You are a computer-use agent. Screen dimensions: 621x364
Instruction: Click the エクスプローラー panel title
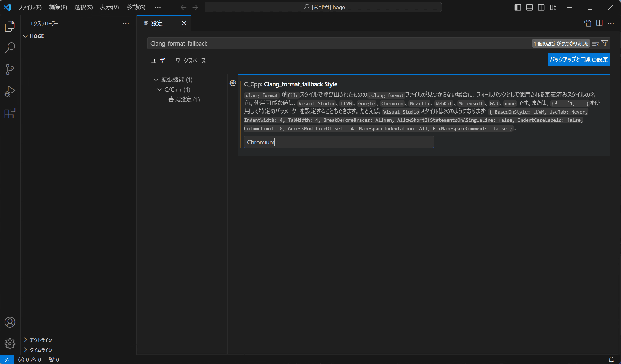(44, 23)
